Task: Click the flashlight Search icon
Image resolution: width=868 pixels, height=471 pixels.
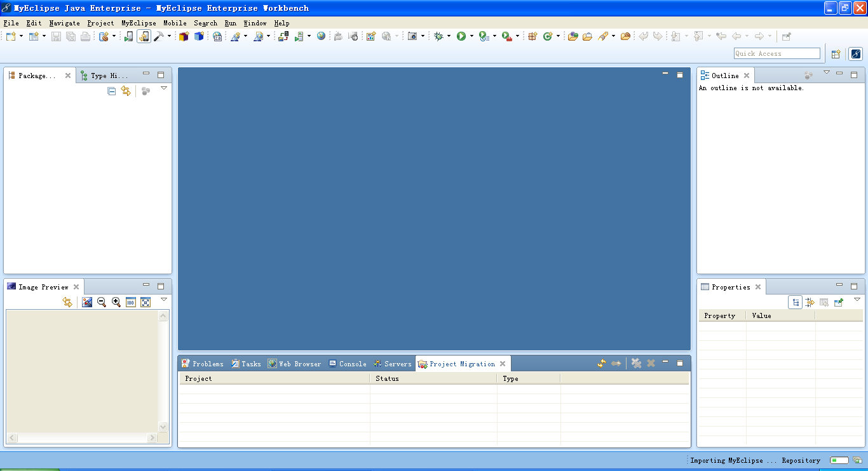Action: click(x=603, y=36)
